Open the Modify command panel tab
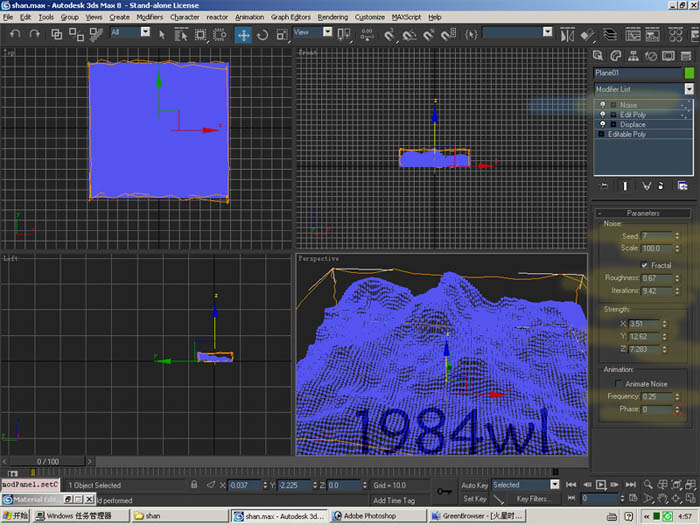Screen dimensions: 700x525 616,56
